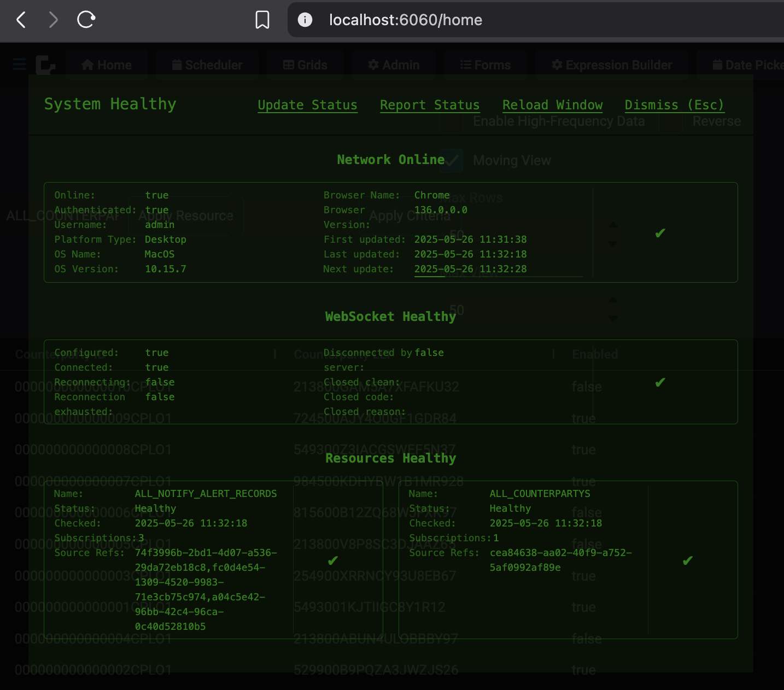Image resolution: width=784 pixels, height=690 pixels.
Task: Click Resources Healthy heading
Action: point(391,458)
